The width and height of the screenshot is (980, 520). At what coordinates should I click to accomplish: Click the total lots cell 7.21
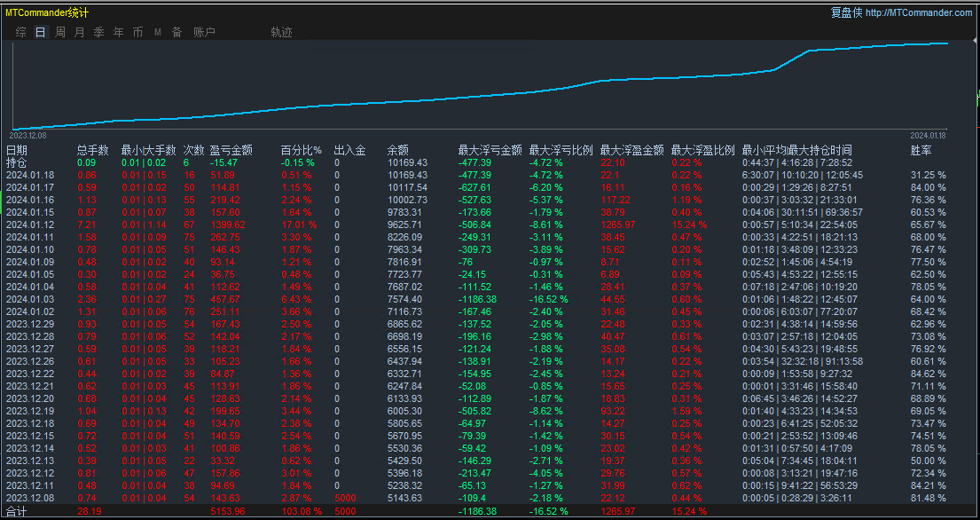pos(86,225)
